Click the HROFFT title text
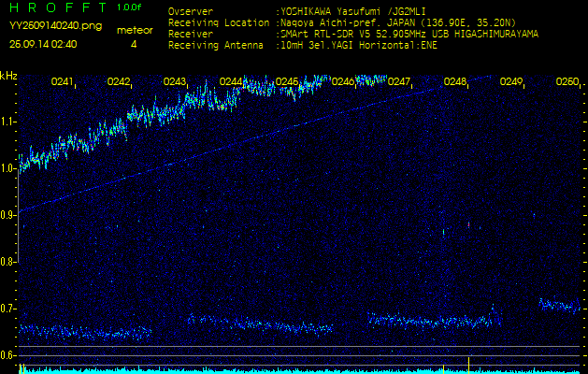Image resolution: width=588 pixels, height=374 pixels. coord(54,8)
